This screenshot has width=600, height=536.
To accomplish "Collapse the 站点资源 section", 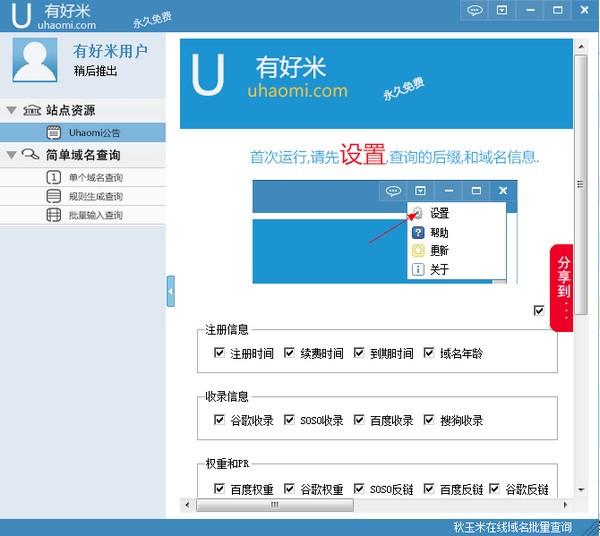I will [11, 111].
